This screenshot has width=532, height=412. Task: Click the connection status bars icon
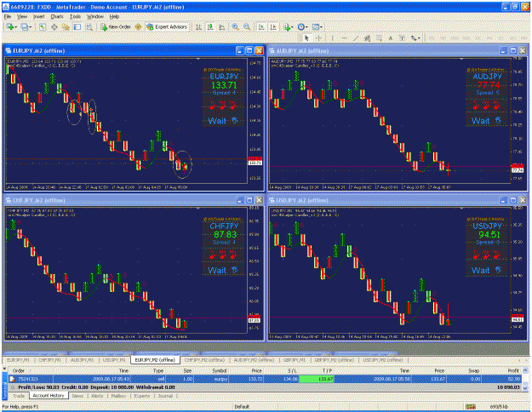pyautogui.click(x=470, y=406)
